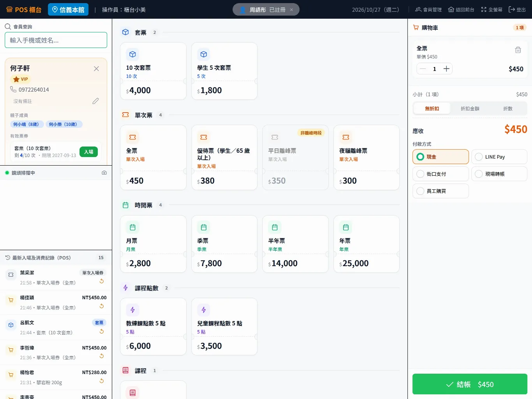Choose 街口支付 payment option

click(x=440, y=174)
